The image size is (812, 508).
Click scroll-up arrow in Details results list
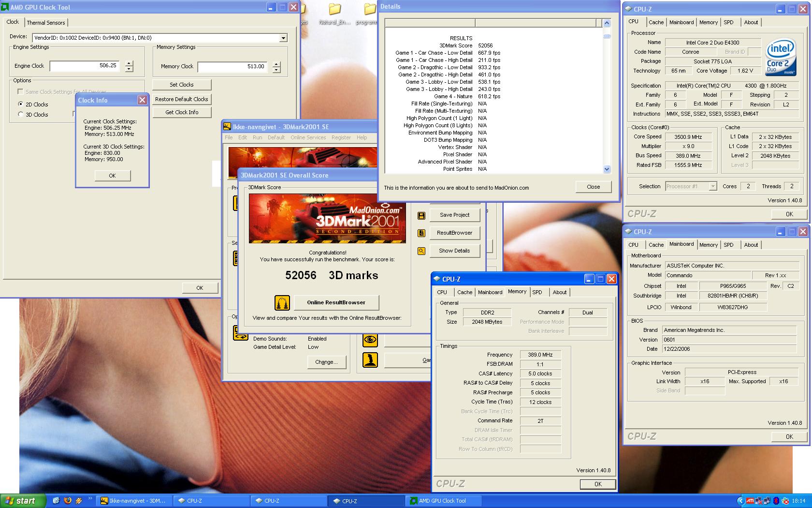[607, 23]
